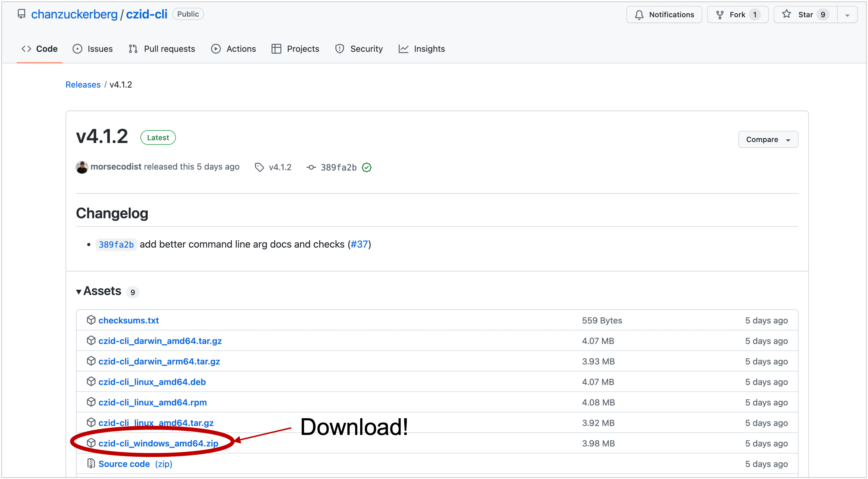Click package icon beside czid-cli_linux_amd64.rpm

(91, 402)
